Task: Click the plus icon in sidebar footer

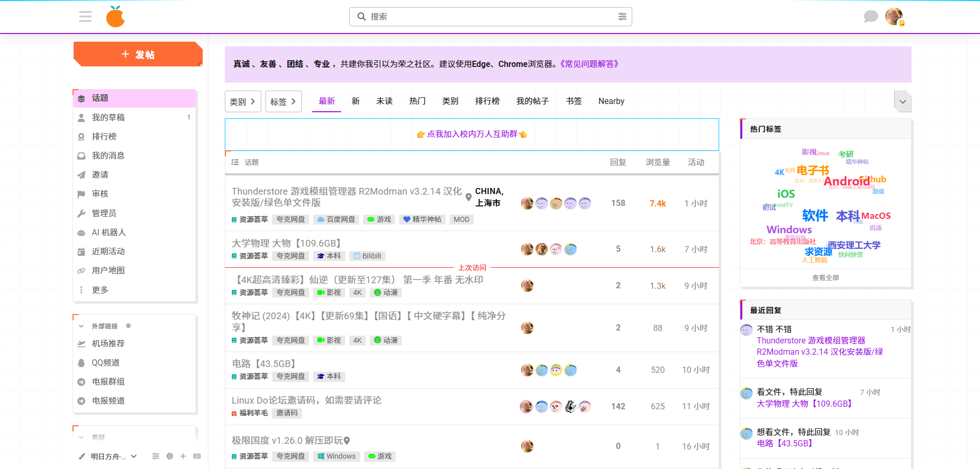Action: tap(183, 456)
